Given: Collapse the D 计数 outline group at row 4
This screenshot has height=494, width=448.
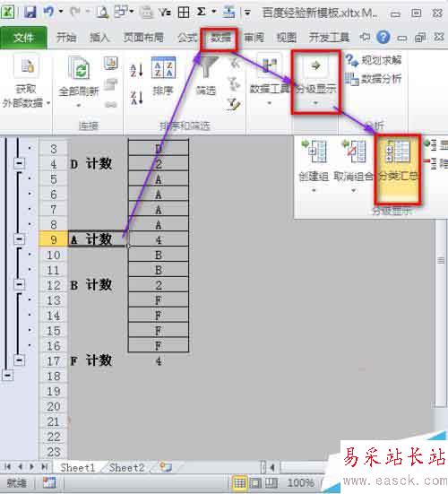Looking at the screenshot, I should pyautogui.click(x=19, y=163).
